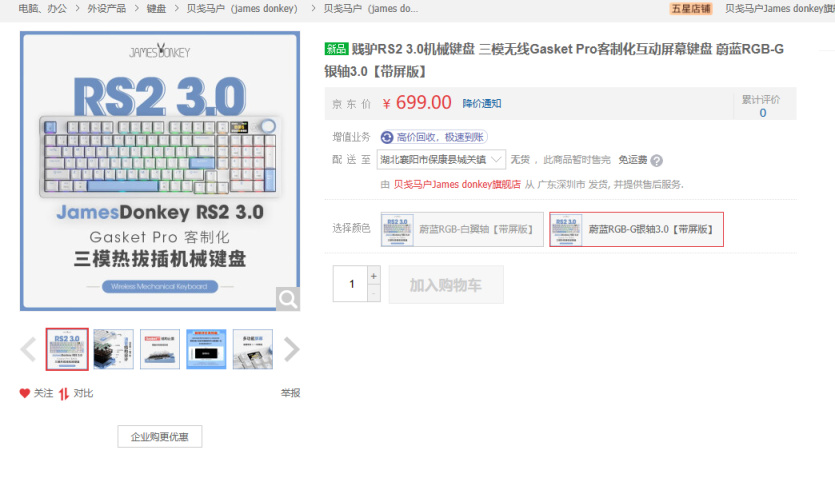
Task: Click the 加入购物车 button
Action: tap(446, 285)
